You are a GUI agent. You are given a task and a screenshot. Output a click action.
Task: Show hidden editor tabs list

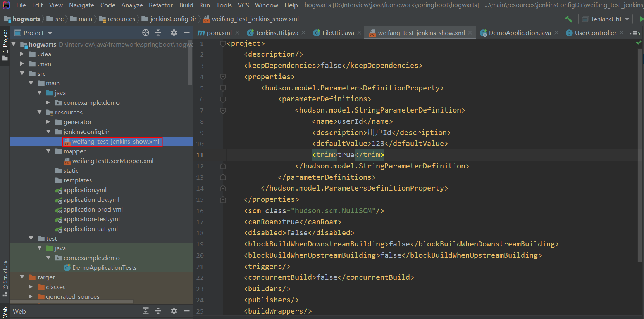(x=635, y=33)
